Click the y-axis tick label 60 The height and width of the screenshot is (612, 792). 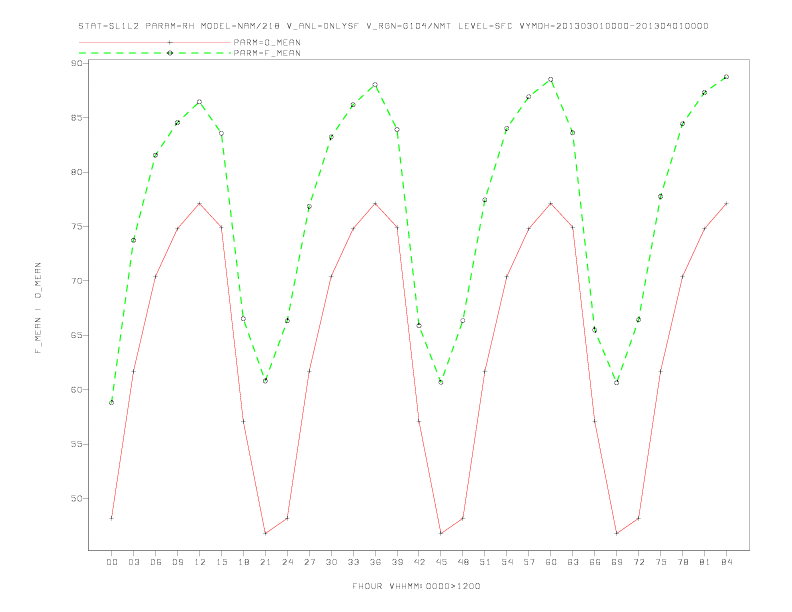pos(76,390)
